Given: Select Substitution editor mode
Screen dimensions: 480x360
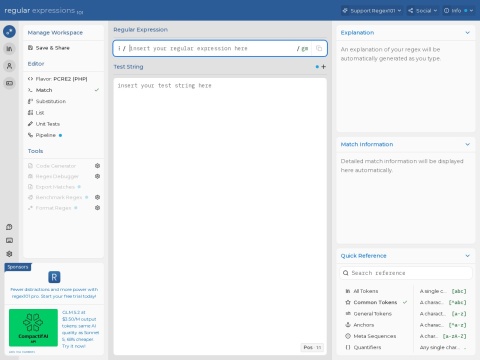Looking at the screenshot, I should (x=63, y=101).
